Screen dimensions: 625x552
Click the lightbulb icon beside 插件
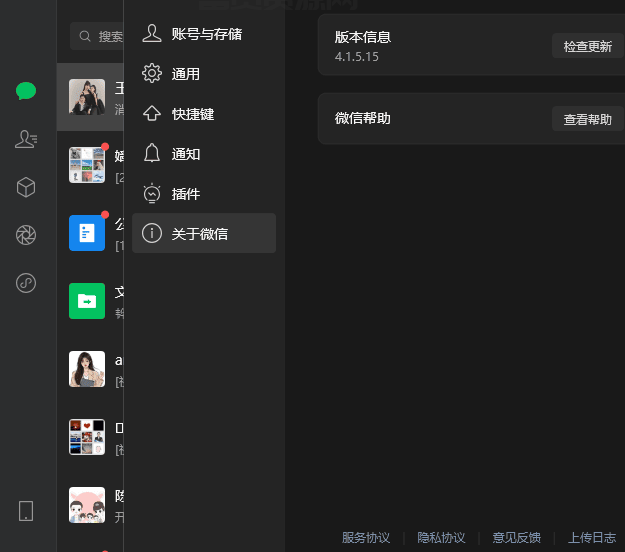[152, 193]
